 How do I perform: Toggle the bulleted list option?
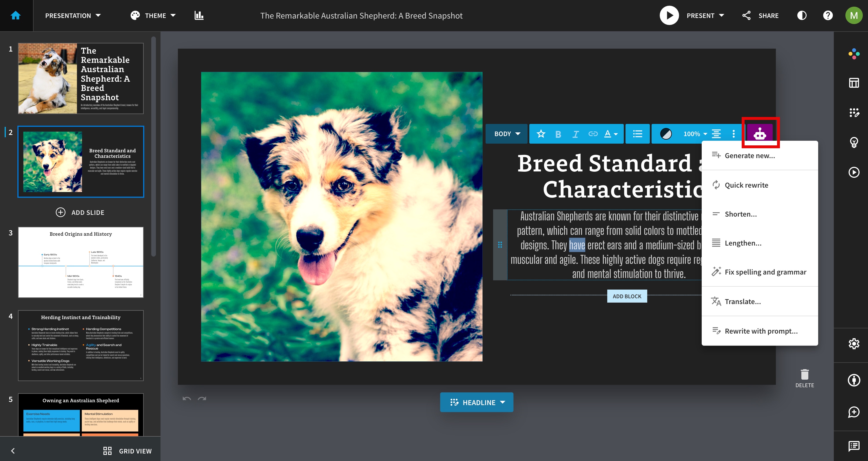pyautogui.click(x=637, y=134)
